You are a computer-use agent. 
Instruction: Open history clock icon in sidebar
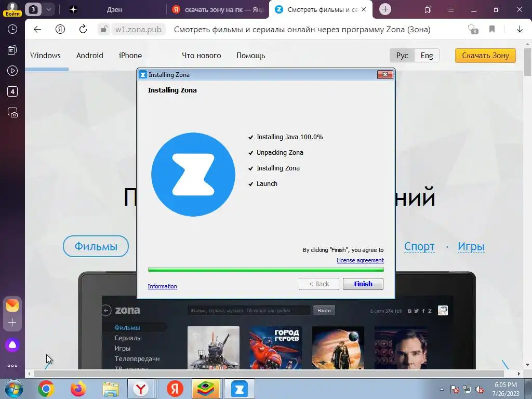click(x=12, y=29)
